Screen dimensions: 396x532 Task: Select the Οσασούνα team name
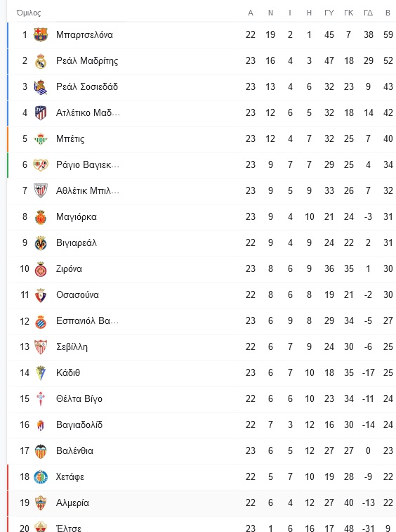(77, 295)
